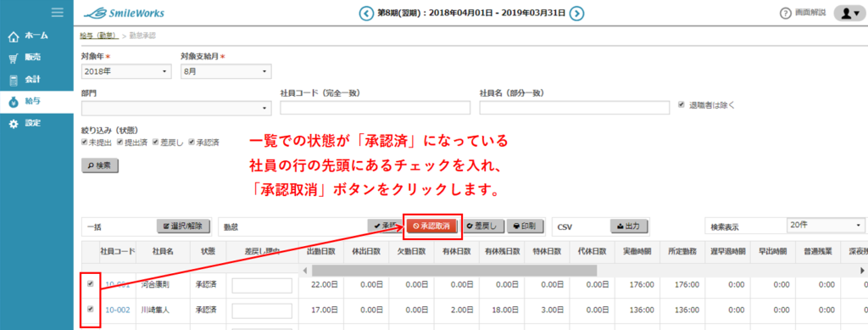The height and width of the screenshot is (330, 868).
Task: Go to previous fiscal period arrow
Action: [366, 13]
